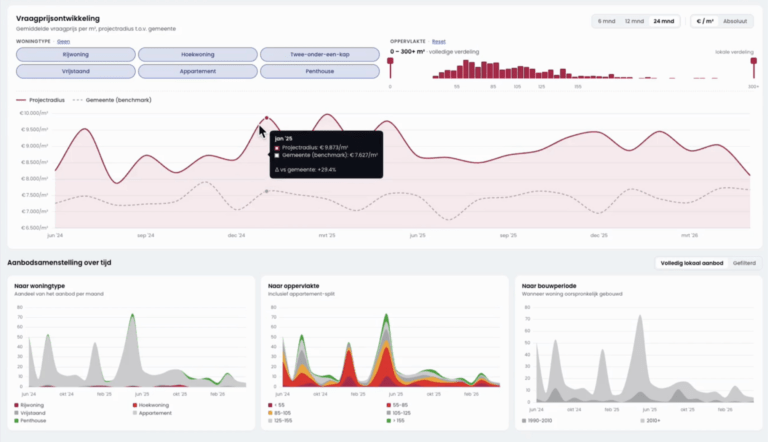Click the Reset link beside Oppervlakte
The width and height of the screenshot is (768, 442).
click(x=438, y=42)
